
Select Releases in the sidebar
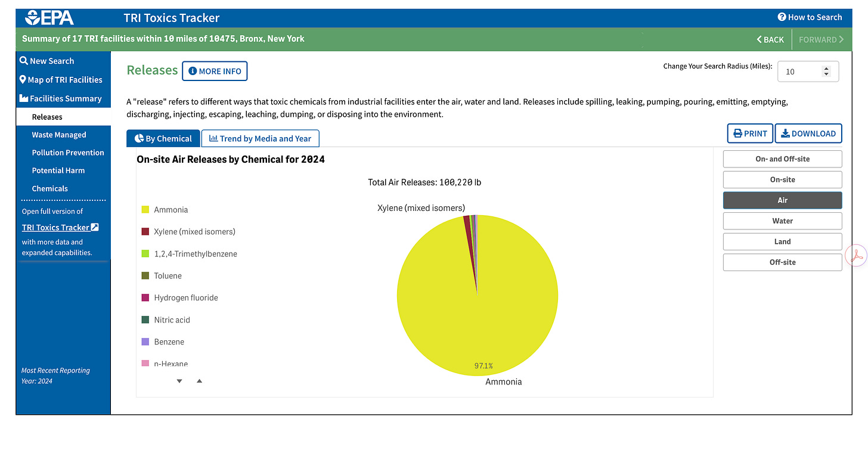pyautogui.click(x=63, y=117)
